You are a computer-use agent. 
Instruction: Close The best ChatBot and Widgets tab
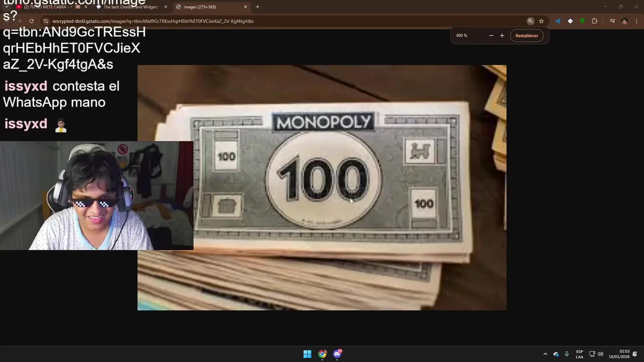(166, 7)
